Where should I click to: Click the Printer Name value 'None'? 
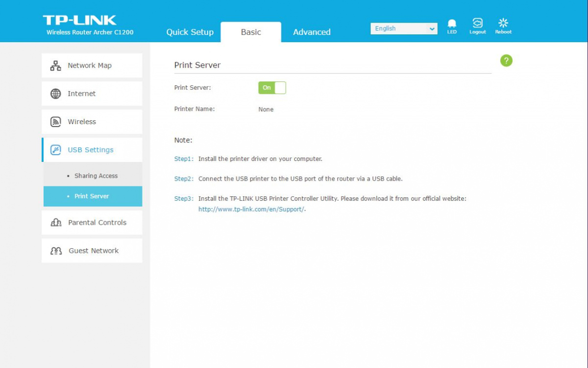click(266, 109)
